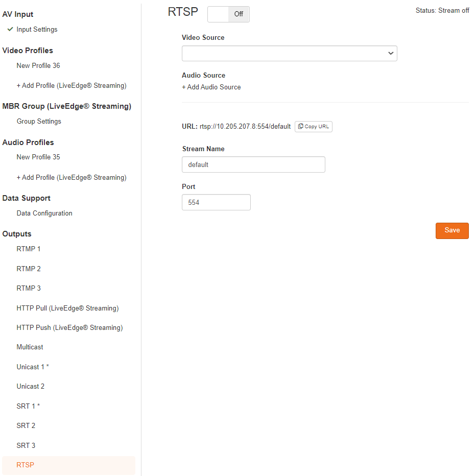Open RTMP 2 output
The height and width of the screenshot is (476, 475).
click(29, 269)
